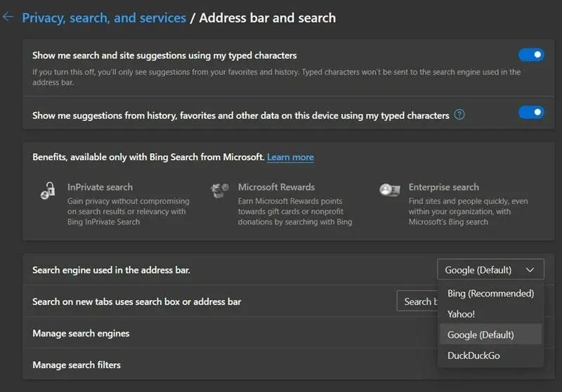Screen dimensions: 562x392
Task: Select Bing (Recommended) from the list
Action: click(490, 293)
